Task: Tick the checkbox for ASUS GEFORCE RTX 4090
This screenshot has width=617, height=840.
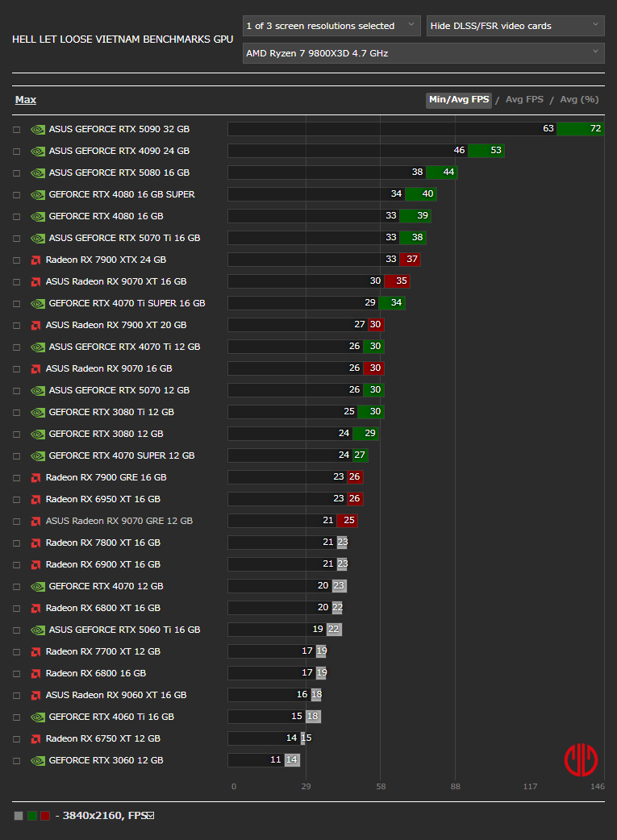Action: pos(17,152)
